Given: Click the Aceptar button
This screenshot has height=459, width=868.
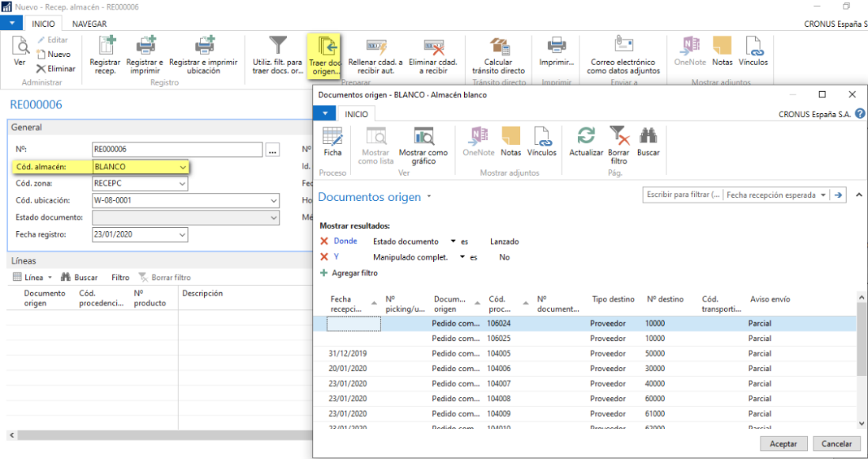Looking at the screenshot, I should 783,443.
